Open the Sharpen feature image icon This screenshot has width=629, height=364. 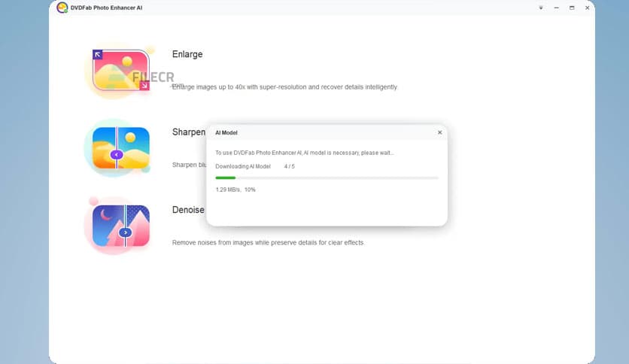tap(120, 148)
